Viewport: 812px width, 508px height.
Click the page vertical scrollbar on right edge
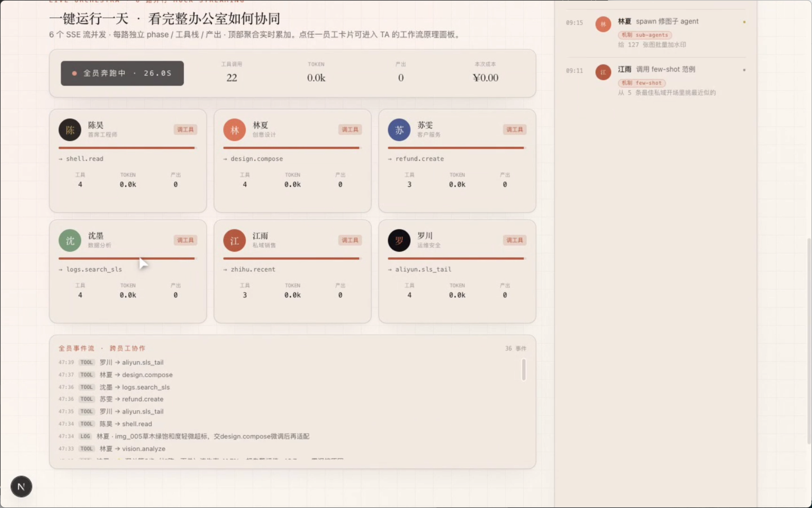(809, 341)
